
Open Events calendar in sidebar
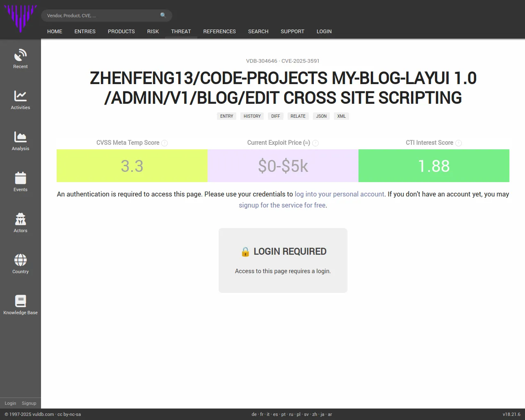click(x=21, y=182)
